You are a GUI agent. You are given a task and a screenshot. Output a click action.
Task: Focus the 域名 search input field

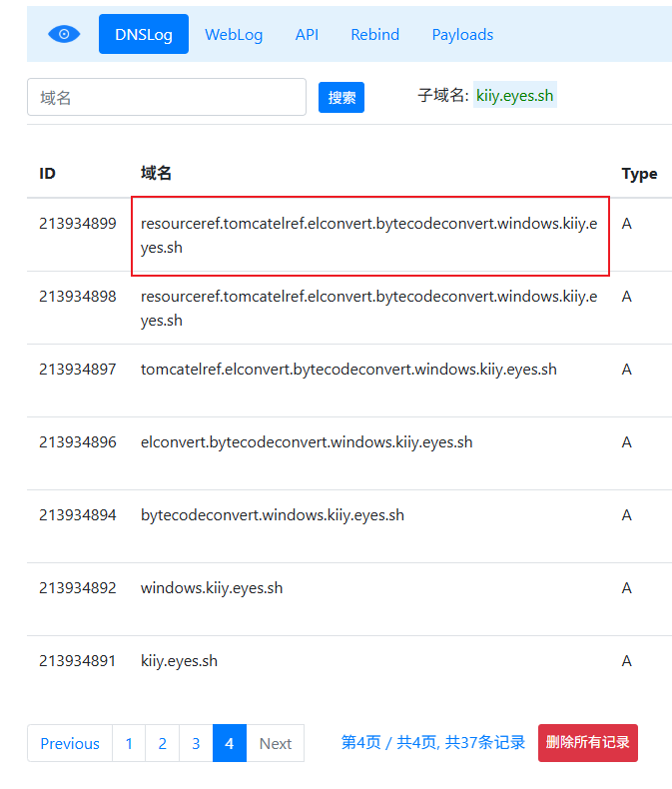tap(167, 97)
